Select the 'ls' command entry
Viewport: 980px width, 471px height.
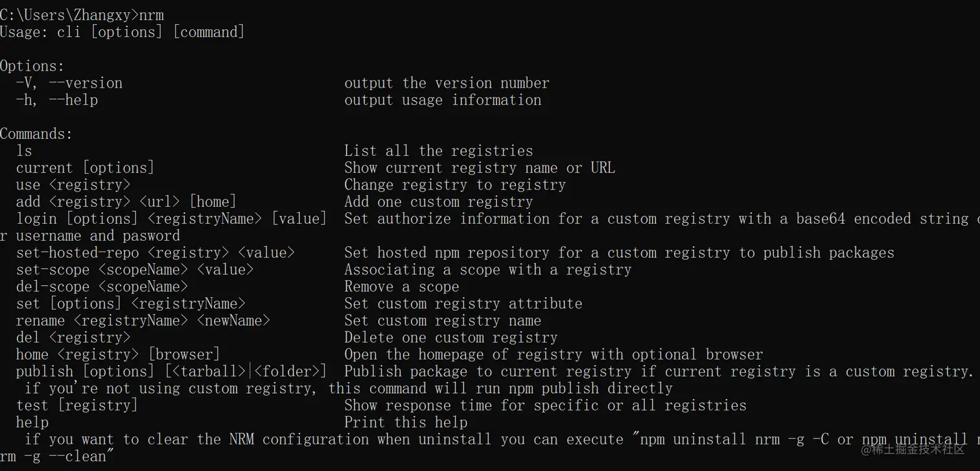click(x=24, y=151)
